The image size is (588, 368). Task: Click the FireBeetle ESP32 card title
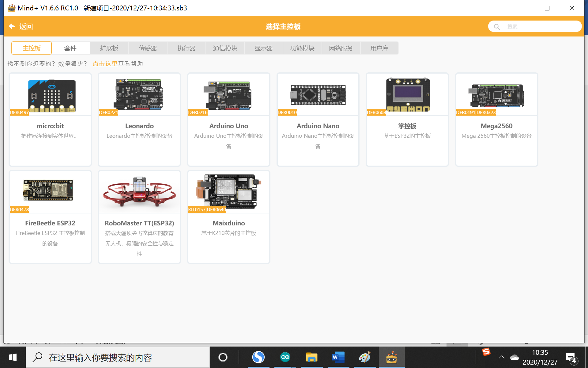(x=50, y=223)
